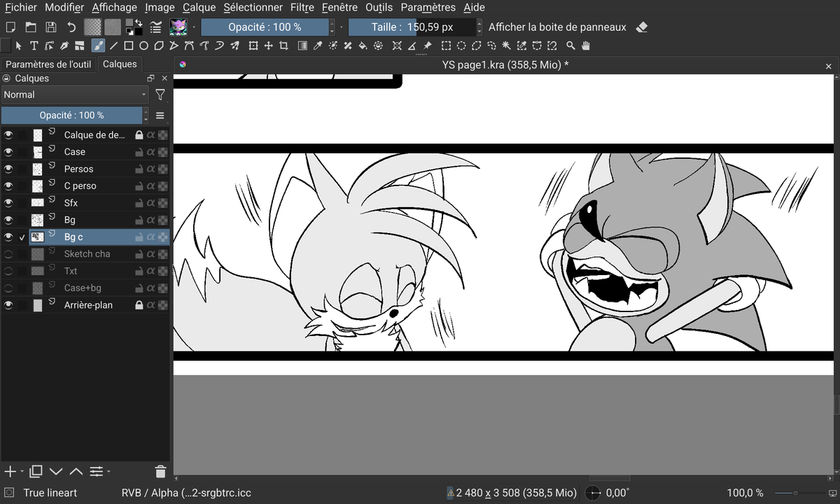Hide the Bg layer

[8, 220]
